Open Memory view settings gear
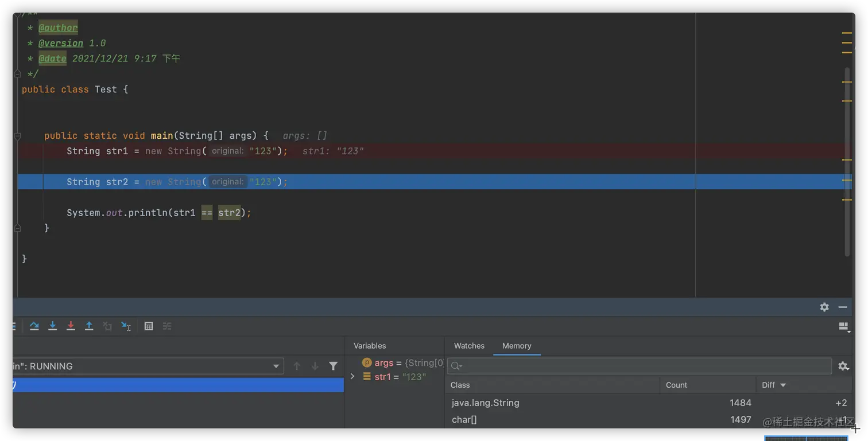 click(x=843, y=366)
